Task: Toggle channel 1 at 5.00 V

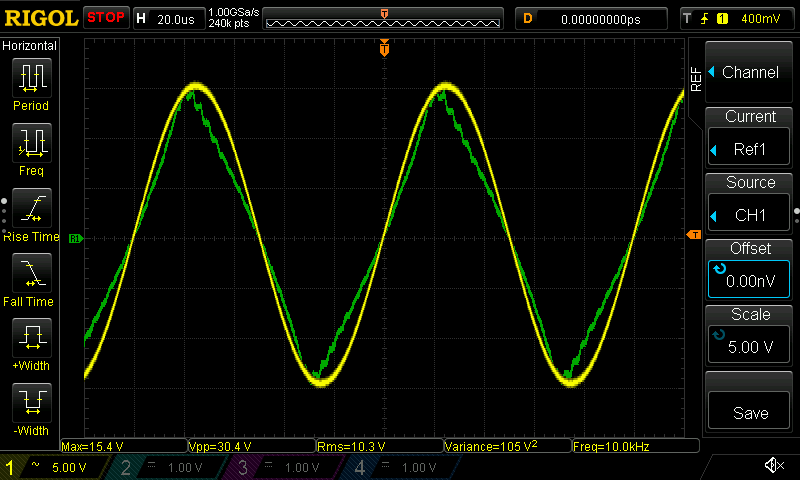Action: click(55, 467)
